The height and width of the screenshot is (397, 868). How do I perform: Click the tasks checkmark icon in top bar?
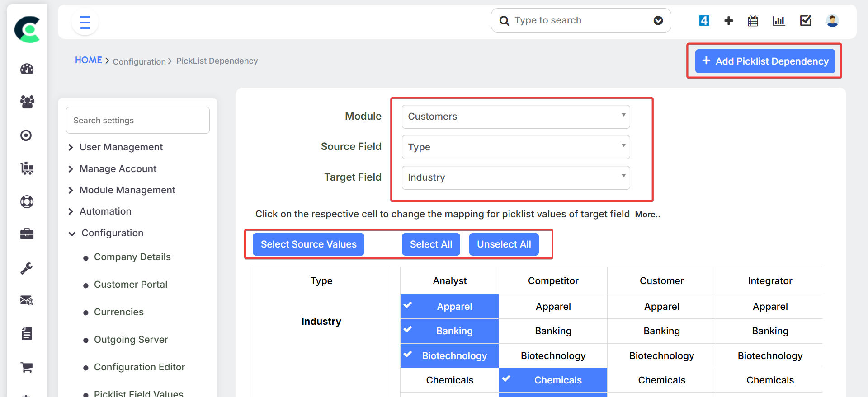coord(805,21)
